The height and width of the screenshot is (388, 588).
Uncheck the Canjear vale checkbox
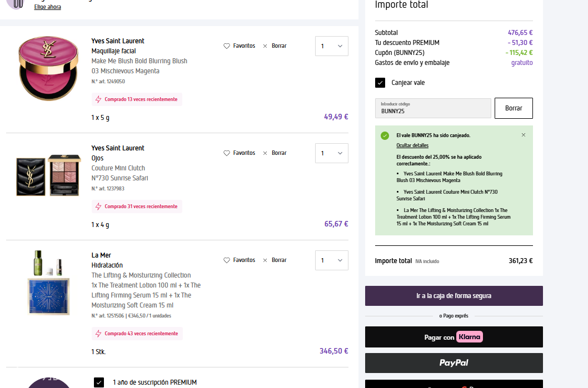(380, 83)
